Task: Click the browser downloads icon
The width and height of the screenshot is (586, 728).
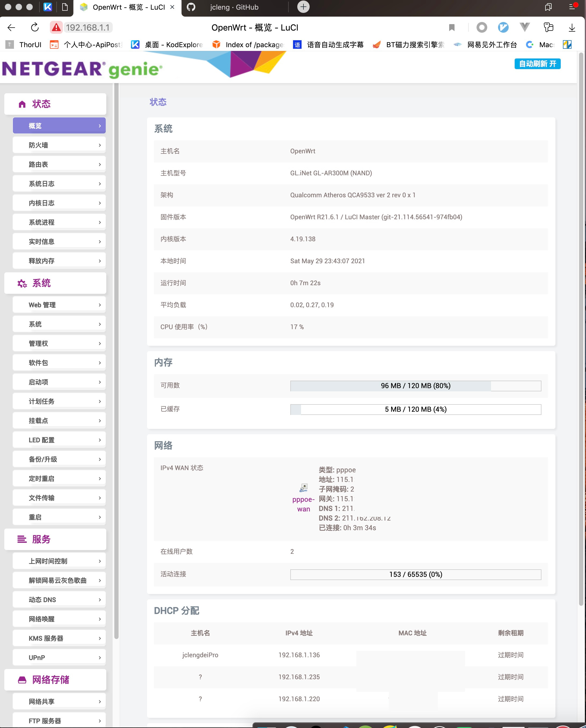Action: pyautogui.click(x=572, y=27)
